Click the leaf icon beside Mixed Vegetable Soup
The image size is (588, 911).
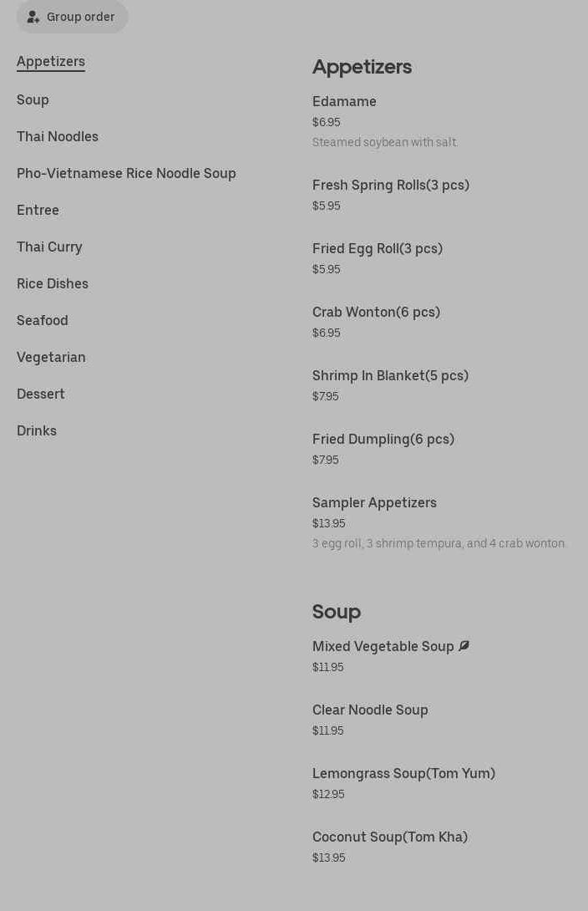click(x=464, y=646)
